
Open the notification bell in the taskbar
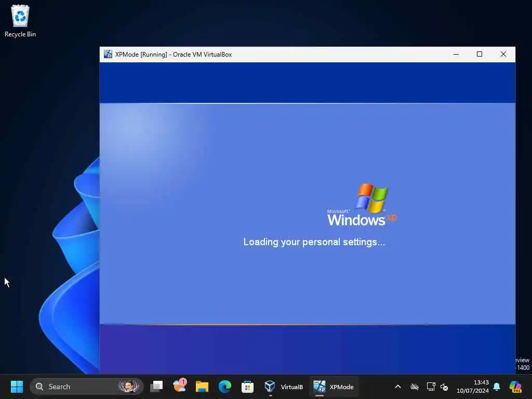(x=497, y=387)
